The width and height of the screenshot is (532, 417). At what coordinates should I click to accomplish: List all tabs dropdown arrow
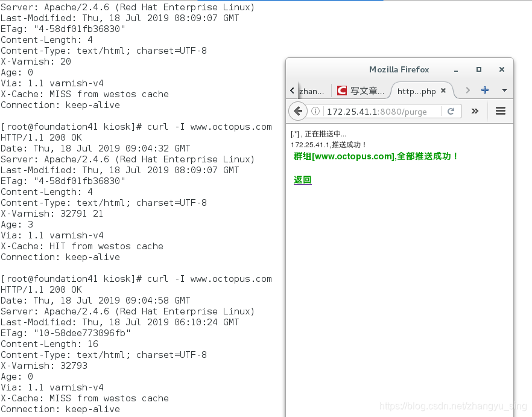[504, 91]
